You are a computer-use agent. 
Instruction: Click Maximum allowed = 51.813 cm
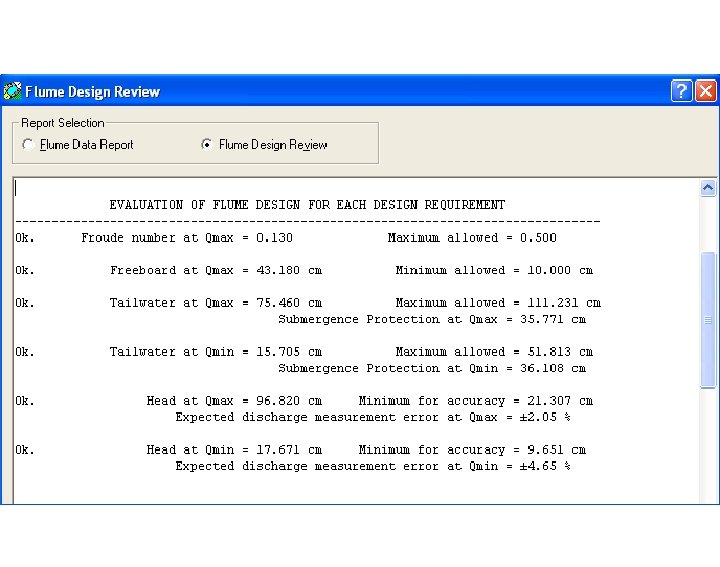coord(494,352)
